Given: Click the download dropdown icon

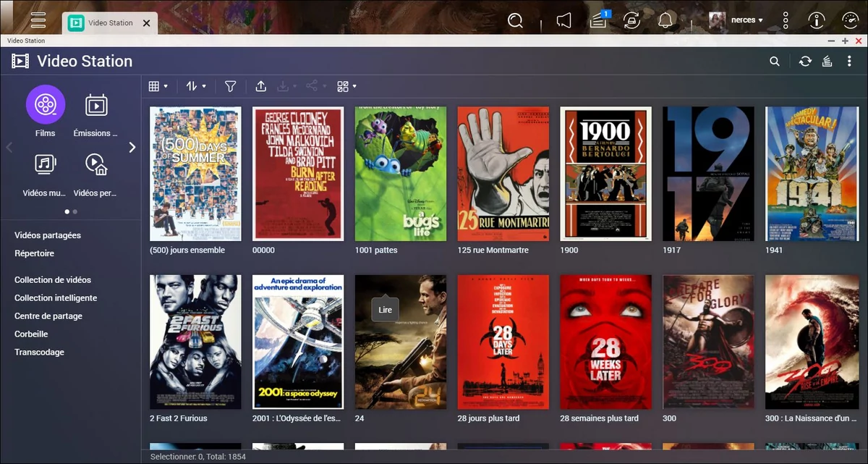Looking at the screenshot, I should [286, 86].
